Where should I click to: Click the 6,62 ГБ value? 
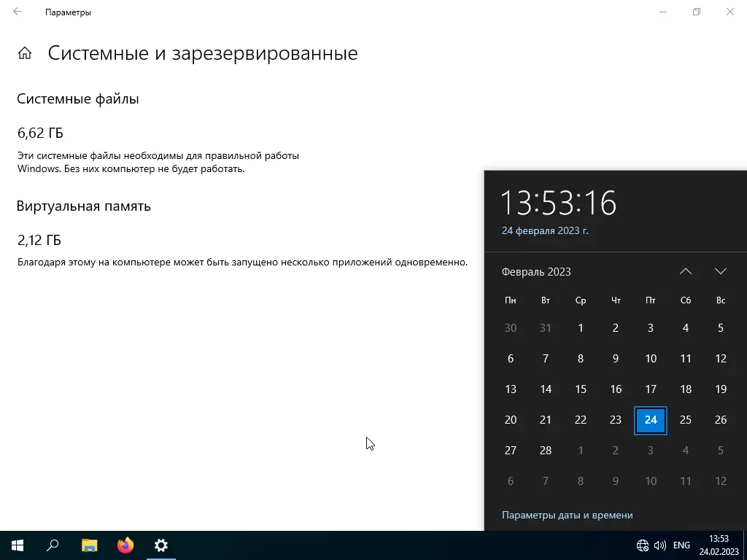pos(40,133)
